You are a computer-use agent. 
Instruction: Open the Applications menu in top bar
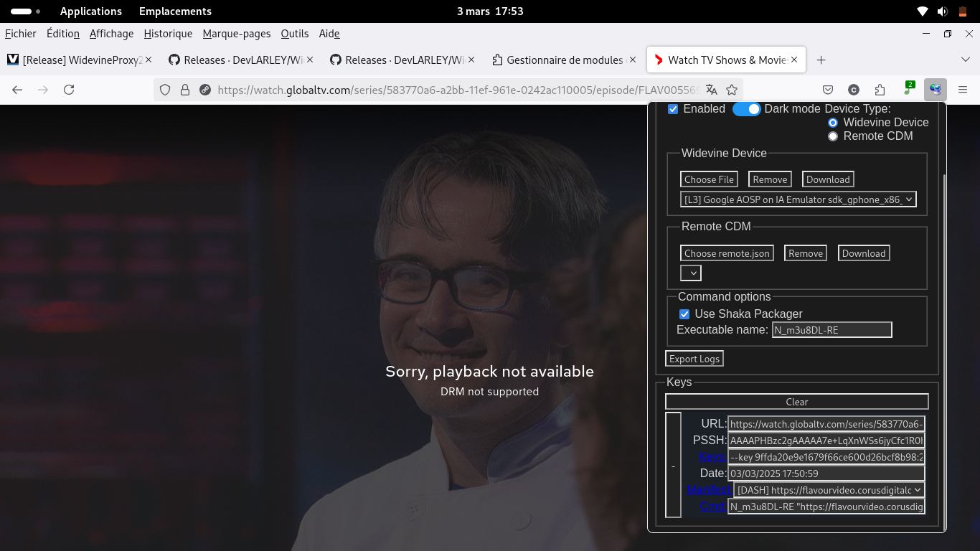click(x=91, y=11)
